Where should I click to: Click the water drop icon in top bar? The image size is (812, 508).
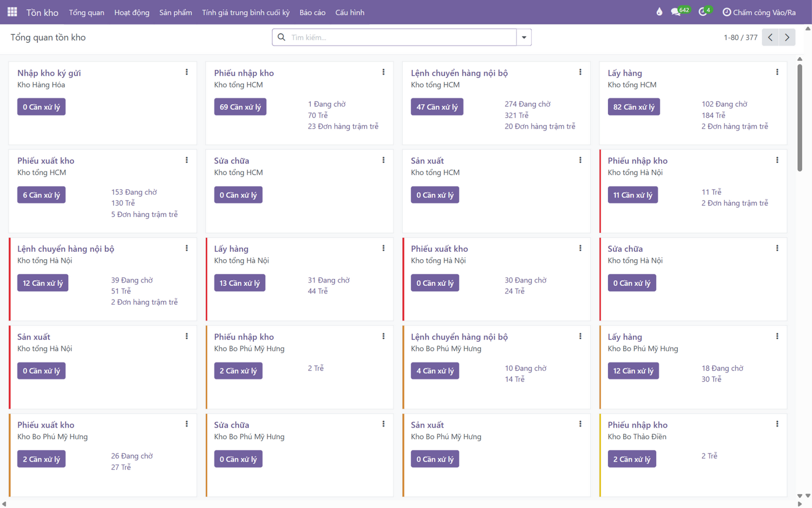pos(659,12)
